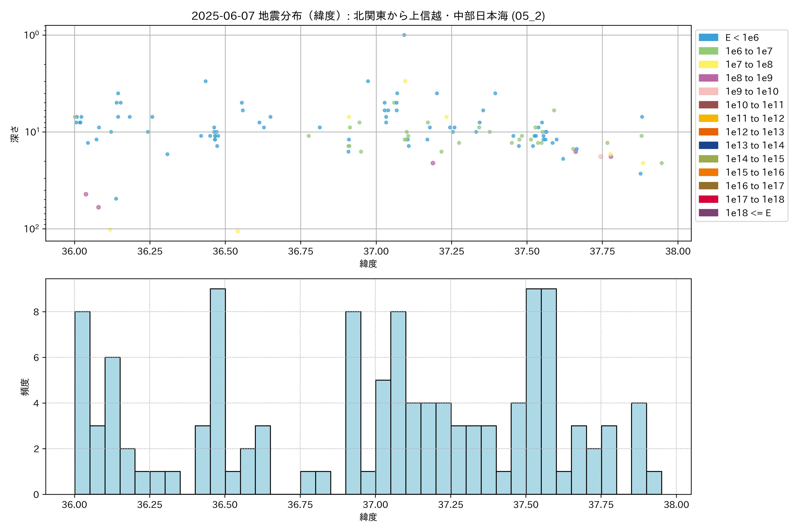
Task: Click the blue E < 1e6 legend swatch
Action: 708,38
